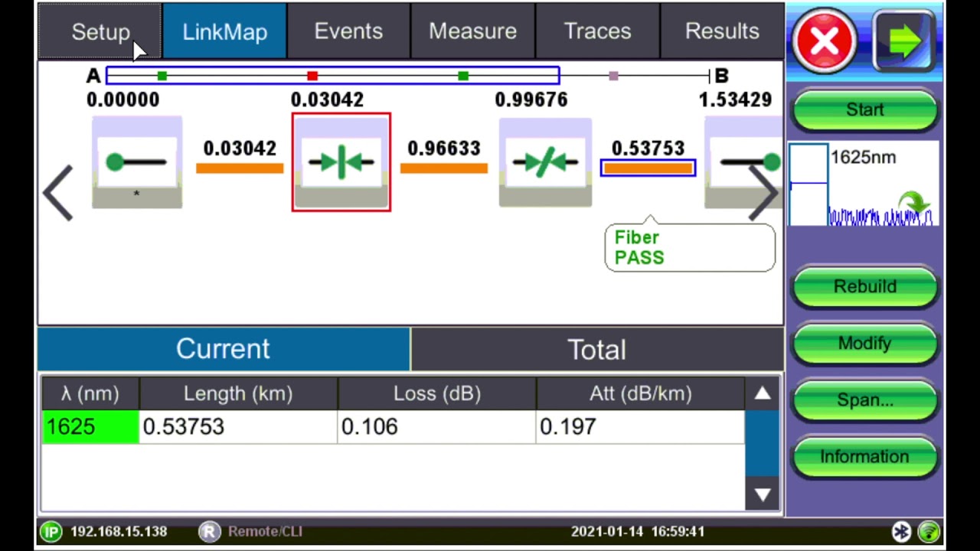
Task: Select the fiber start event icon
Action: click(137, 162)
